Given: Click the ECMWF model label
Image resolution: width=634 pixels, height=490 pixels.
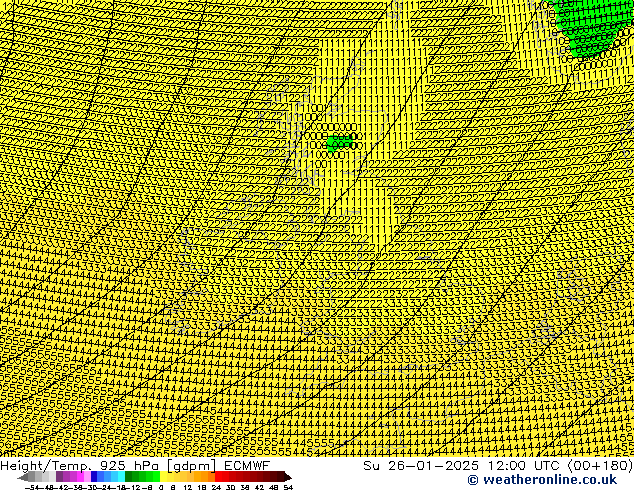Looking at the screenshot, I should 246,465.
